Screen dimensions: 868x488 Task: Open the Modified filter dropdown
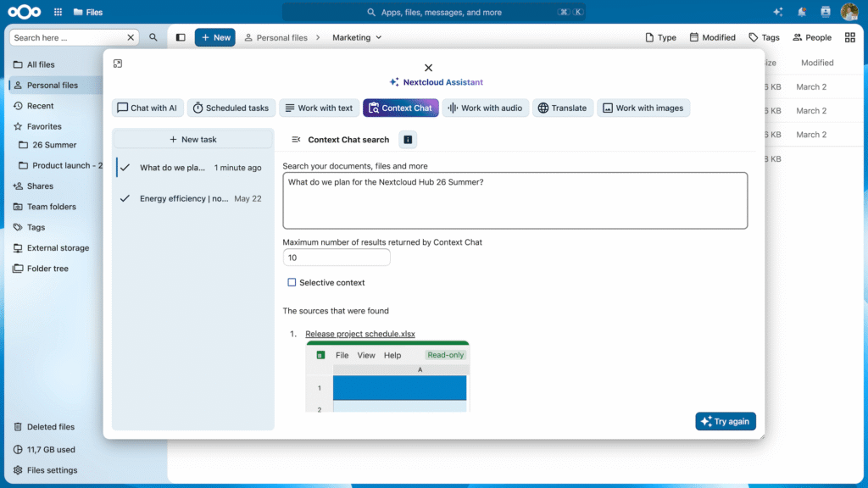coord(712,37)
